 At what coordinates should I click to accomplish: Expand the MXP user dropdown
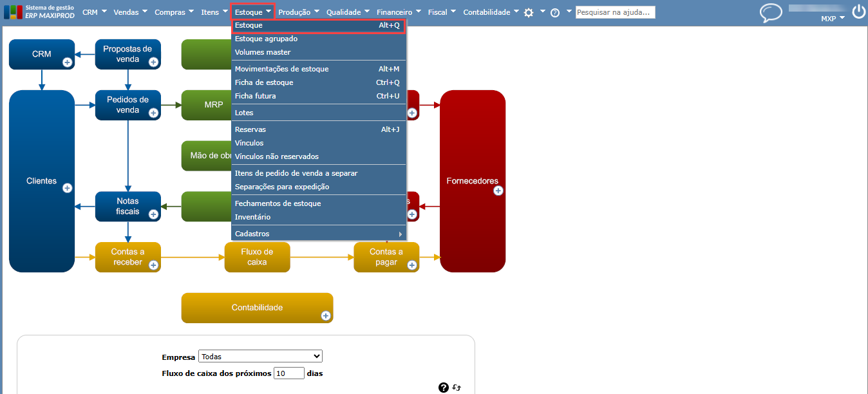(833, 19)
